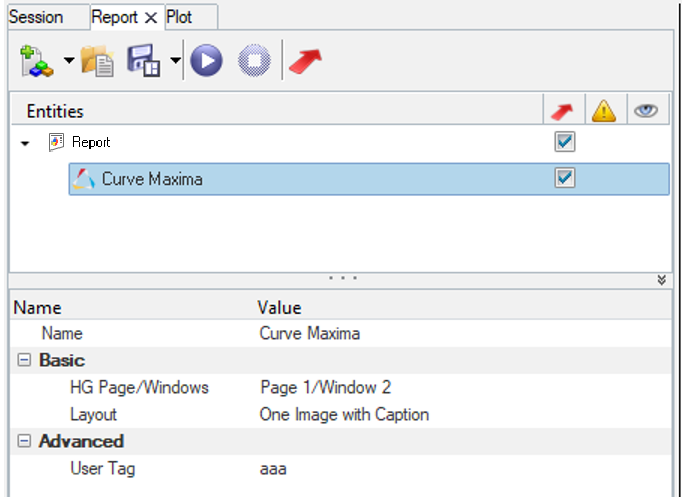Click the warning triangle column header

604,111
